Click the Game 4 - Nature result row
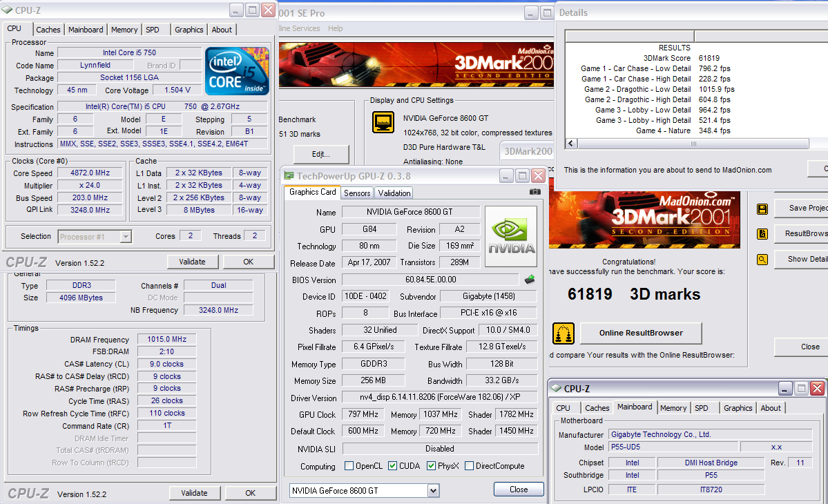Image resolution: width=828 pixels, height=504 pixels. (x=683, y=130)
